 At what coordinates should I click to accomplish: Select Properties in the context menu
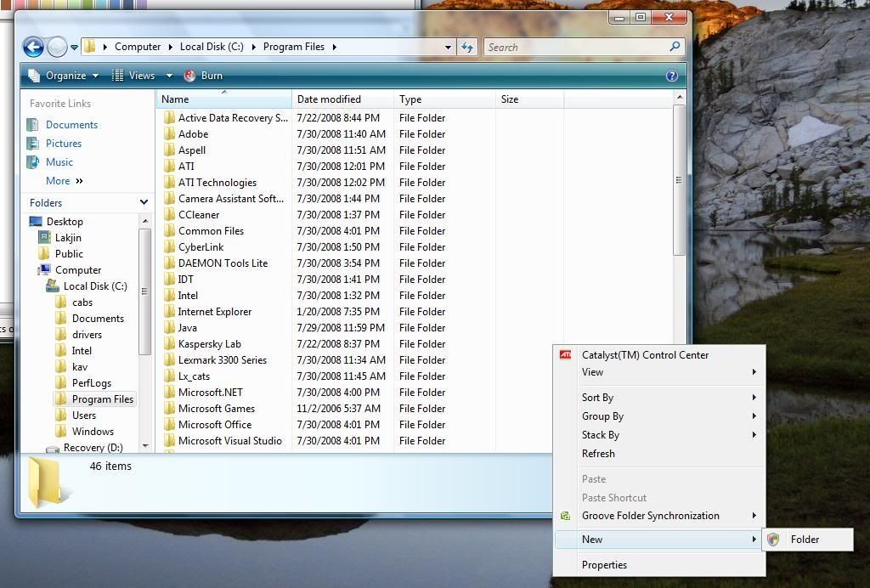point(659,565)
